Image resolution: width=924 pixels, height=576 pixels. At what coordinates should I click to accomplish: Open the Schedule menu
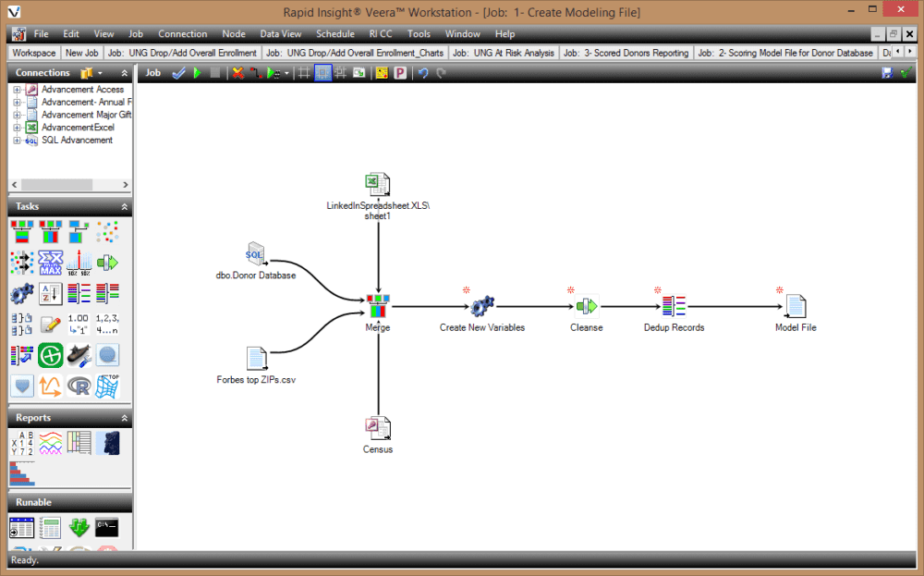334,34
